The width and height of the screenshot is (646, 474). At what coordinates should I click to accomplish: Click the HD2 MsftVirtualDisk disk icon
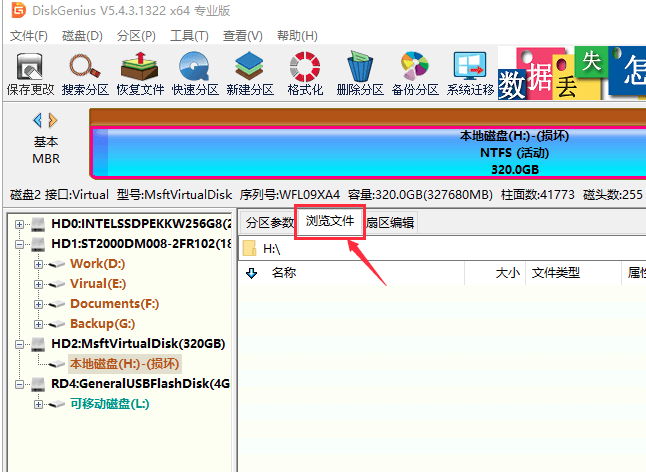[x=38, y=344]
